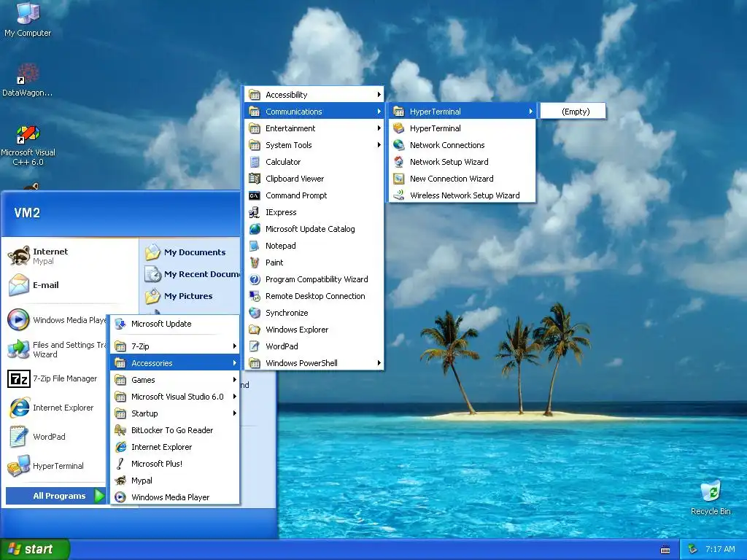The image size is (747, 560).
Task: Select the Recycle Bin desktop icon
Action: [711, 491]
